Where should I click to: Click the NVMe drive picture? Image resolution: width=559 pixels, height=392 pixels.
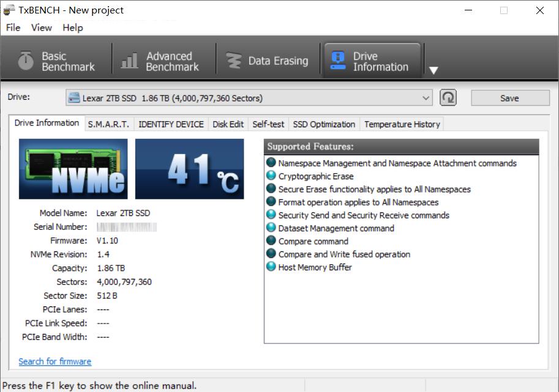point(73,167)
